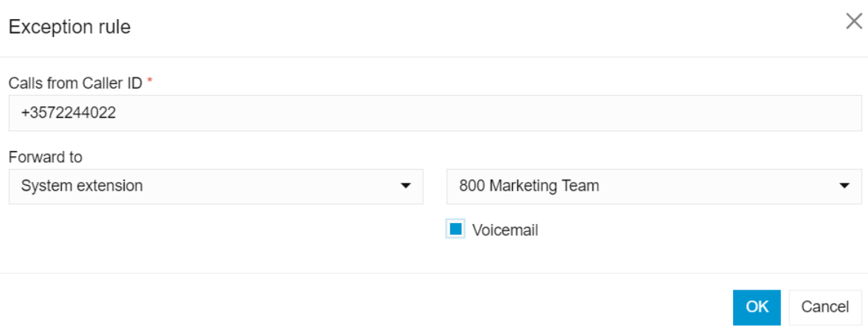
Task: Click the Exception rule dialog title
Action: coord(70,27)
